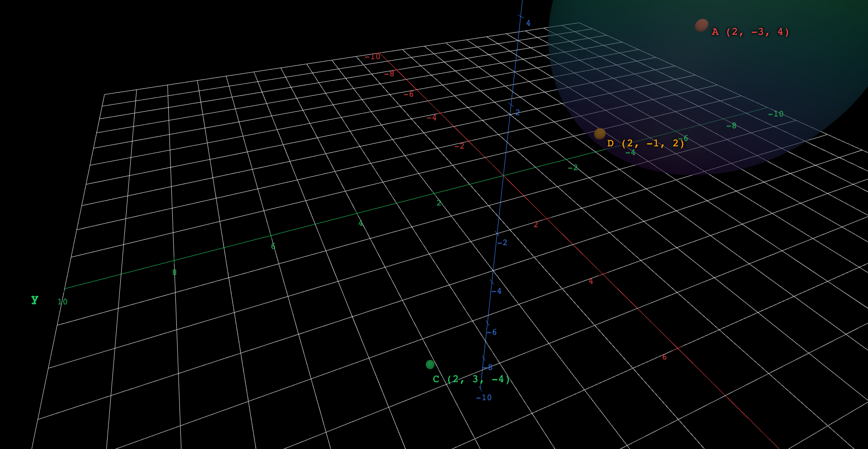Click the blue z-axis tick label -2
Screen dimensions: 868x449
click(x=502, y=243)
